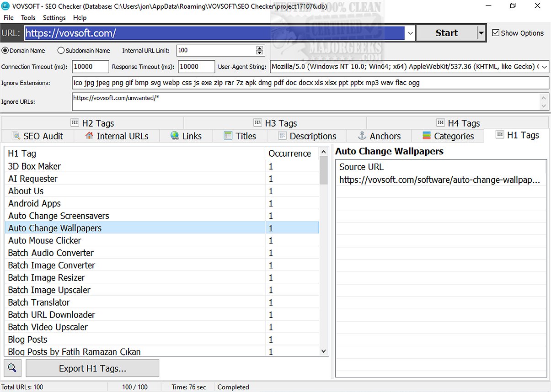Click the Descriptions tab icon
This screenshot has width=551, height=392.
tap(282, 136)
